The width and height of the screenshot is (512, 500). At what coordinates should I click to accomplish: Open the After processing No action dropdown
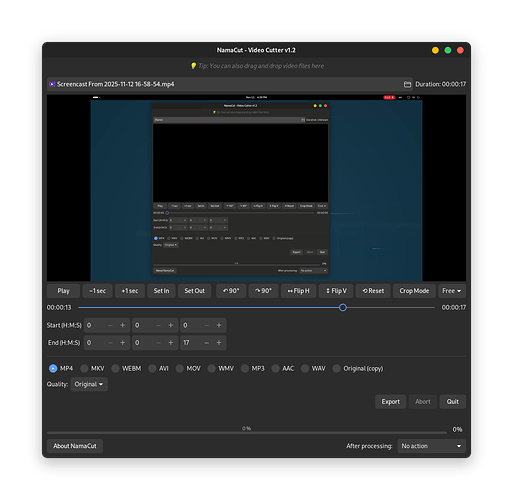tap(431, 446)
